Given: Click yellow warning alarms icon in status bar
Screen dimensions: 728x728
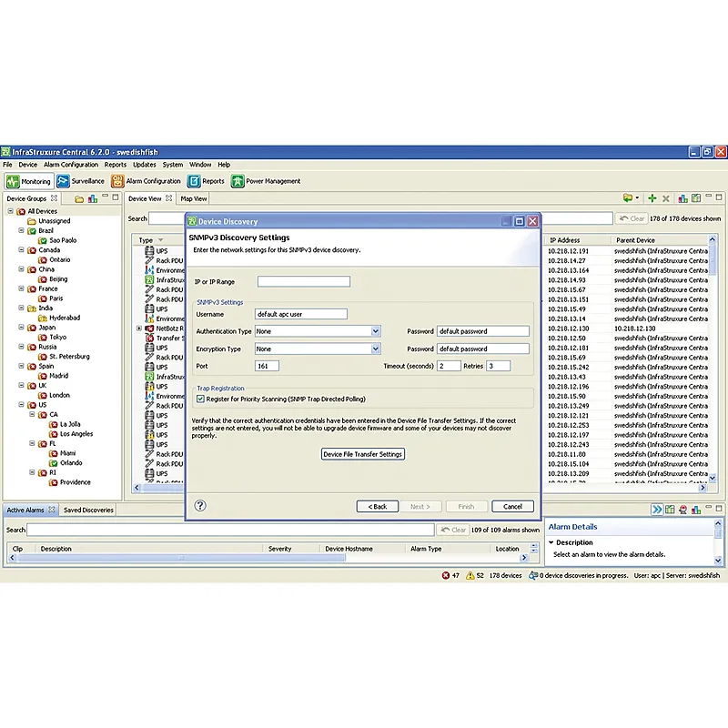Looking at the screenshot, I should click(x=470, y=576).
